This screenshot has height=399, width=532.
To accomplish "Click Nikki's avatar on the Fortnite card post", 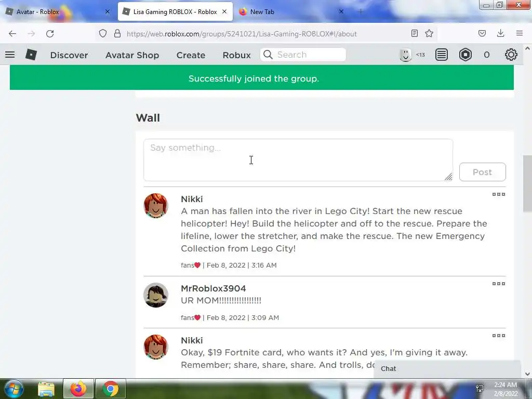I will click(156, 347).
